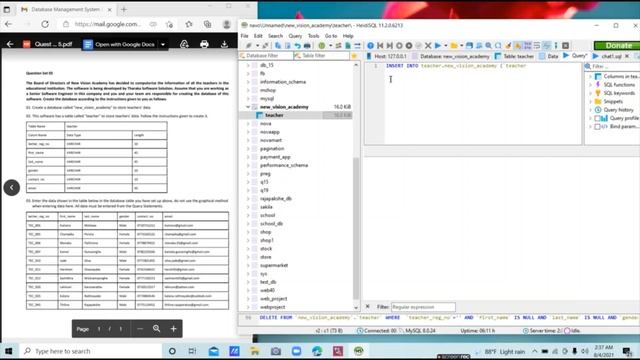
Task: Expand the school database node
Action: 248,216
